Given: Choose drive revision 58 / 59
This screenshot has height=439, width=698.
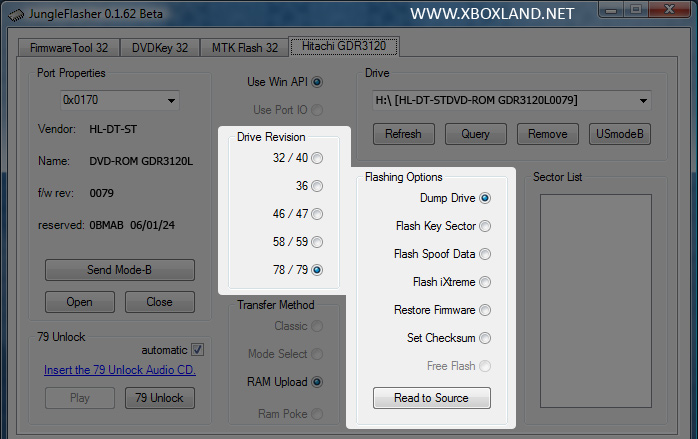Looking at the screenshot, I should 317,242.
